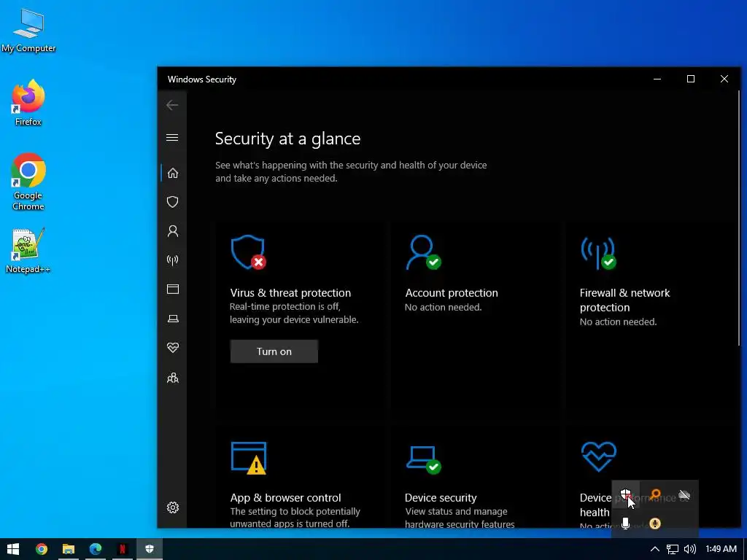
Task: Select the Home icon in sidebar
Action: pos(172,173)
